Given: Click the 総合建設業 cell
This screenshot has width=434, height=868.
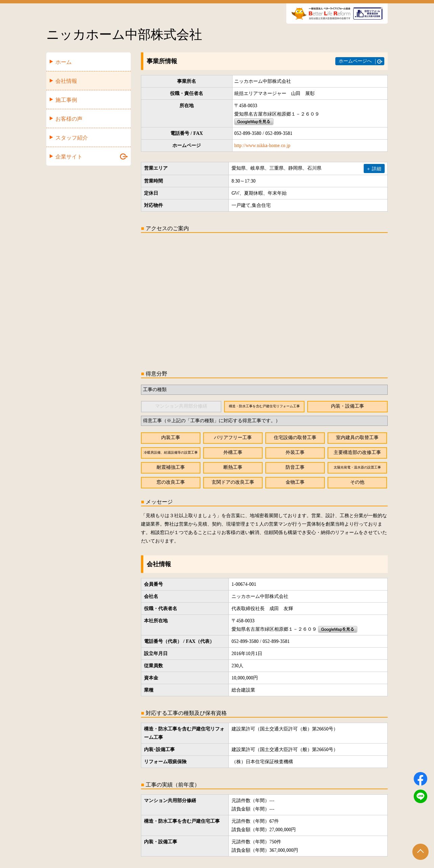Looking at the screenshot, I should [x=308, y=690].
